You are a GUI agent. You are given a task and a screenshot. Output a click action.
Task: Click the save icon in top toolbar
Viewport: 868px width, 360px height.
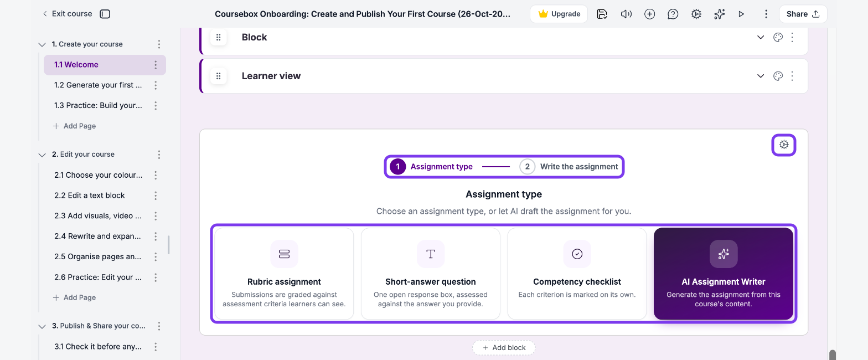(x=602, y=14)
